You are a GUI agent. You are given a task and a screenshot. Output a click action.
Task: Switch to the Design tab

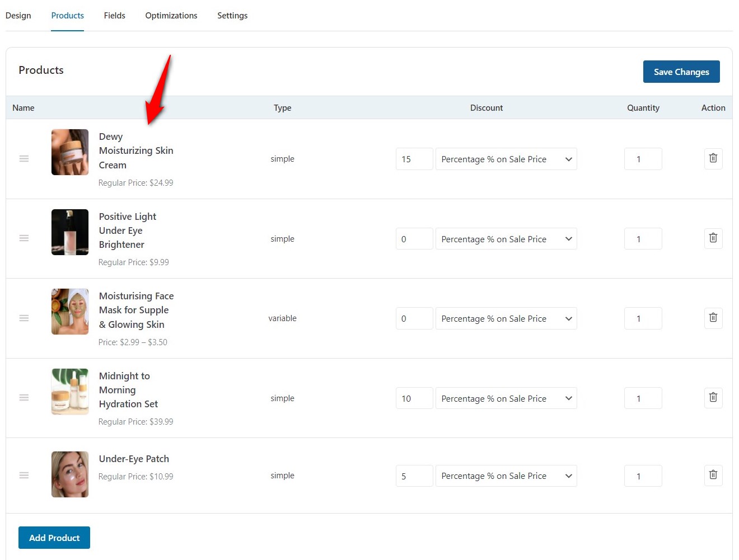pyautogui.click(x=18, y=15)
